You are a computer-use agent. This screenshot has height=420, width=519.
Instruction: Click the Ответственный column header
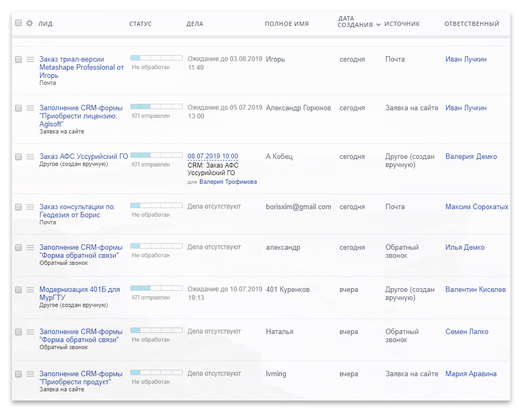click(471, 24)
